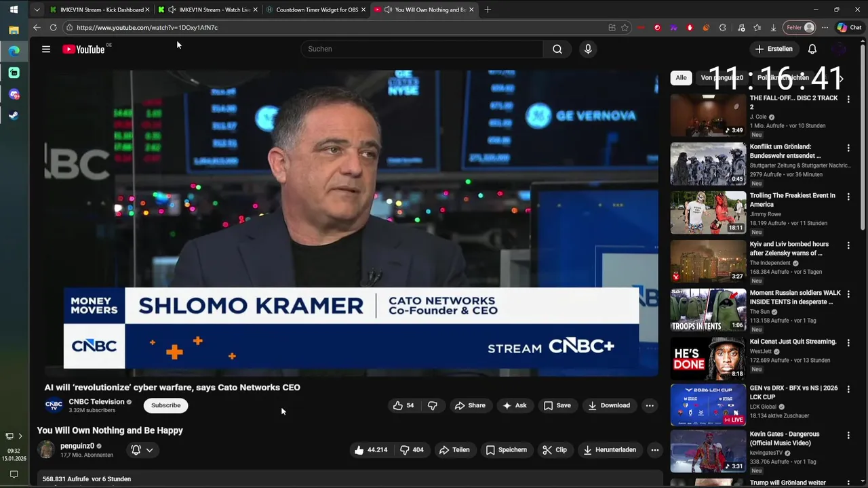Like the penguinz0 video showing 44.214

click(370, 450)
